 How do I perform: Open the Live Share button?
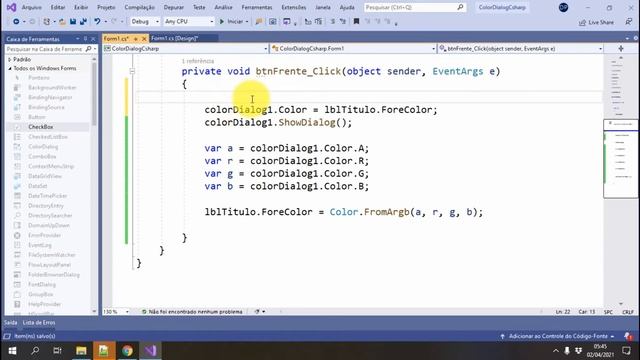tap(596, 22)
